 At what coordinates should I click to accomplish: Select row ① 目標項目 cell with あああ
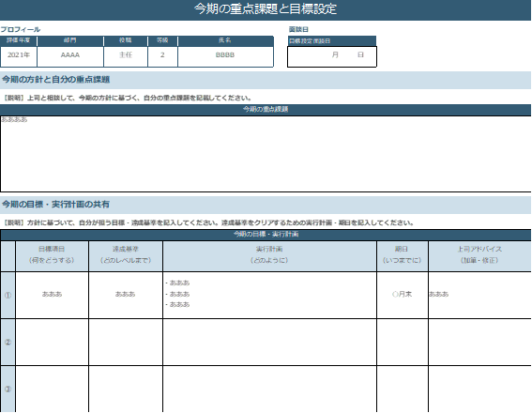(x=52, y=295)
